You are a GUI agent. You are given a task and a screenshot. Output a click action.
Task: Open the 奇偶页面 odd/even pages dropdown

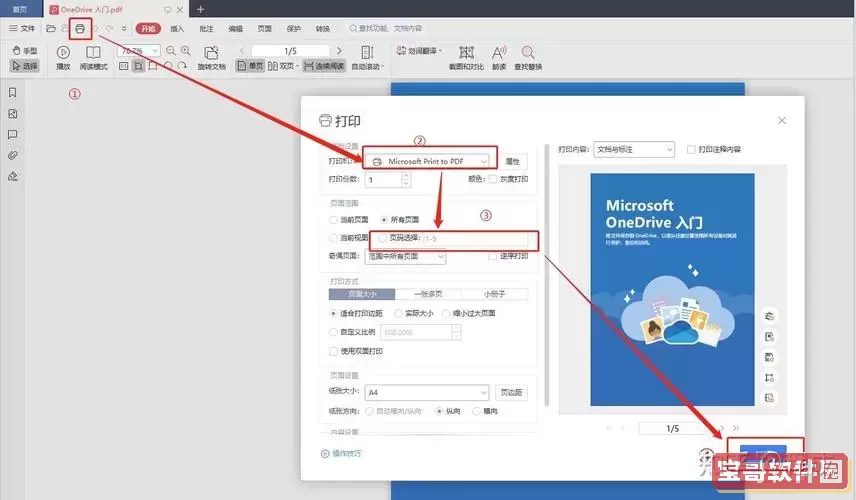click(x=405, y=256)
